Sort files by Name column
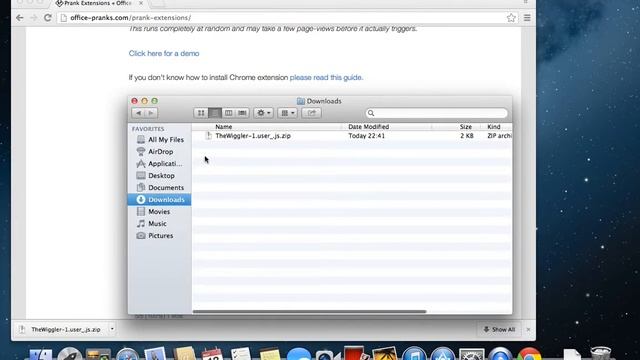This screenshot has width=640, height=360. [224, 127]
